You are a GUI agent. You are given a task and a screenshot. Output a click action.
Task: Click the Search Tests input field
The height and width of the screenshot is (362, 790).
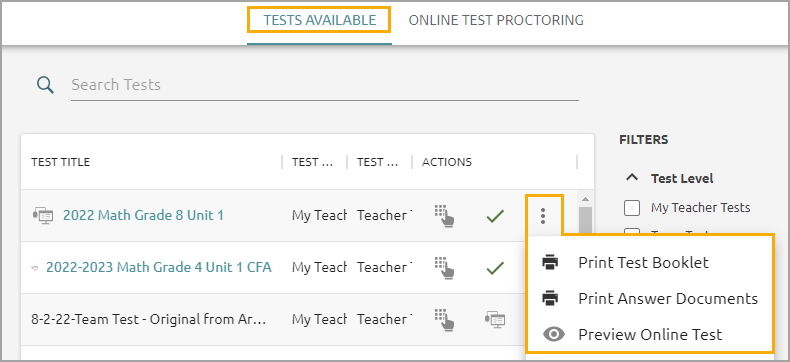[x=324, y=85]
